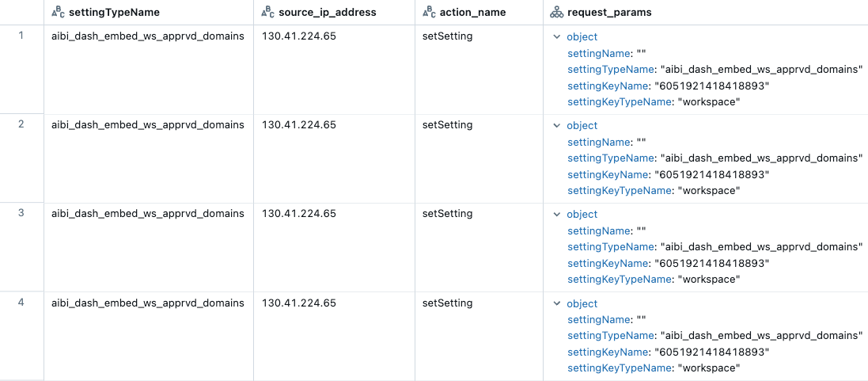Image resolution: width=868 pixels, height=381 pixels.
Task: Click the setSetting cell in row 4
Action: [447, 303]
